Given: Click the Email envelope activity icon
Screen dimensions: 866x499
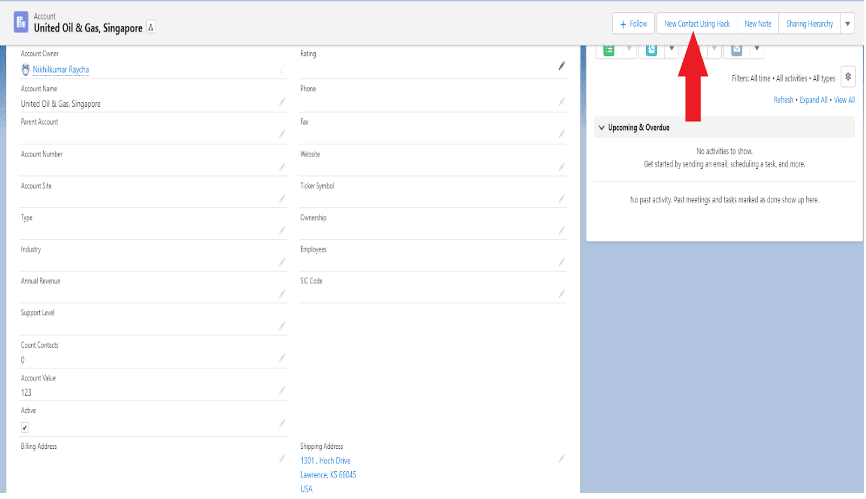Looking at the screenshot, I should 736,50.
